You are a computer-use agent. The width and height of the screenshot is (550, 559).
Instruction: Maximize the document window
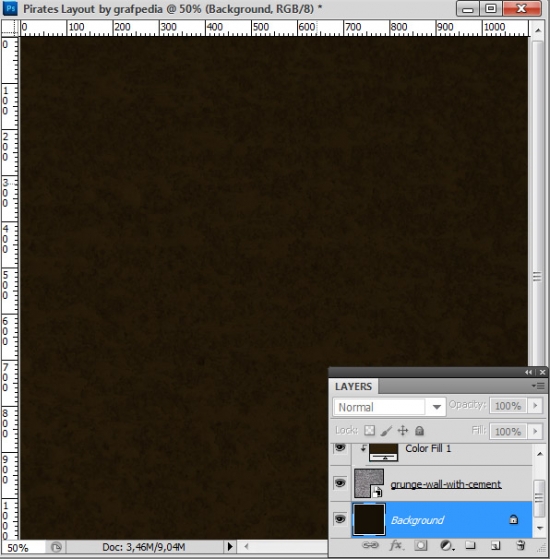point(490,9)
